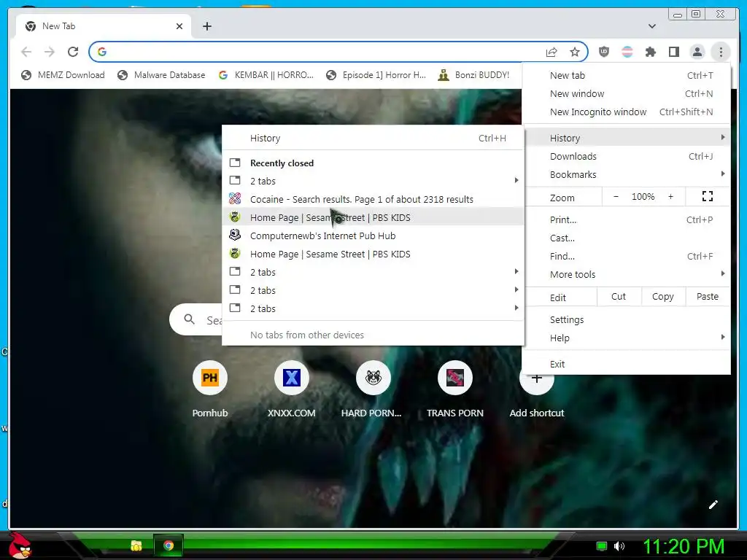Open Settings from Chrome menu
This screenshot has height=560, width=747.
[x=626, y=320]
